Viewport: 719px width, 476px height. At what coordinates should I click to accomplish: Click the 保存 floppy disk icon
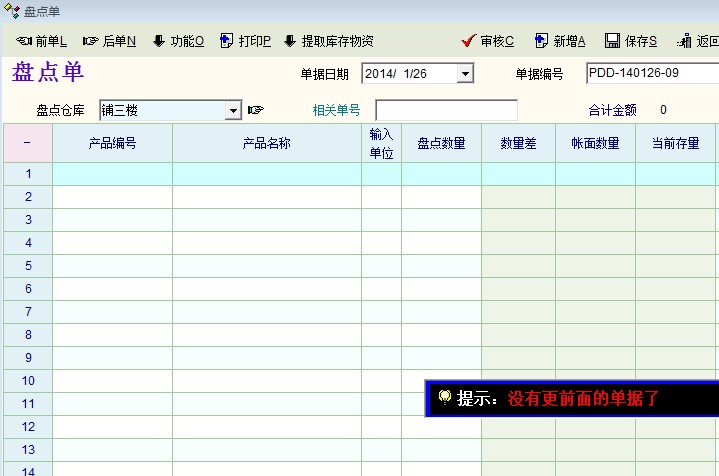tap(612, 41)
